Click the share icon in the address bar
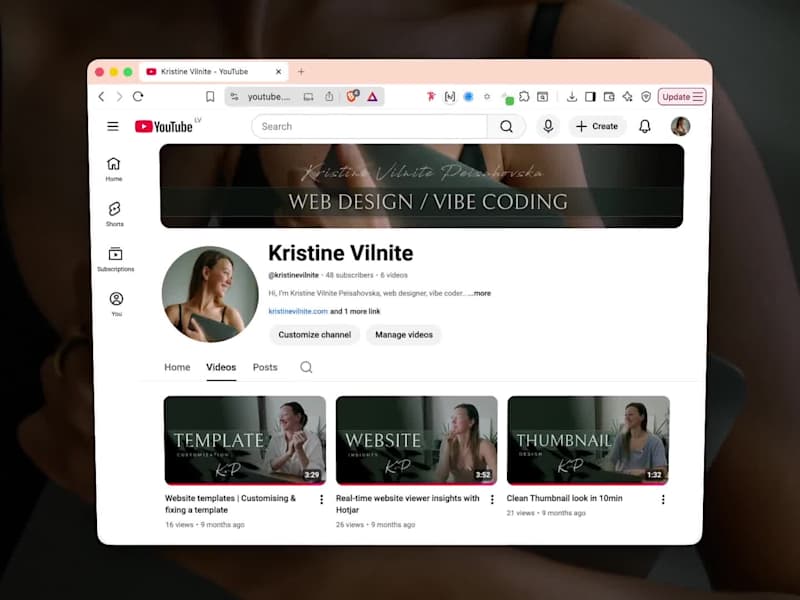Viewport: 800px width, 600px height. (x=329, y=96)
